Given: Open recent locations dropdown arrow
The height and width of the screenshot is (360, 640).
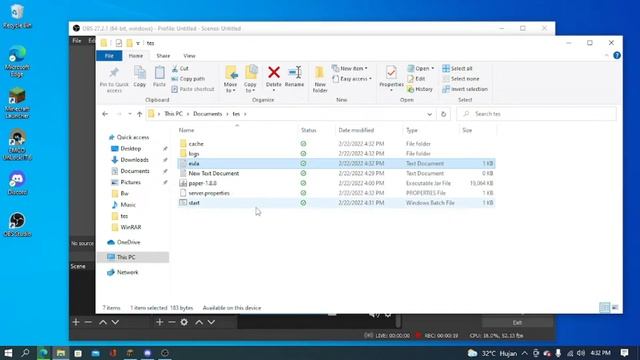Looking at the screenshot, I should point(130,114).
